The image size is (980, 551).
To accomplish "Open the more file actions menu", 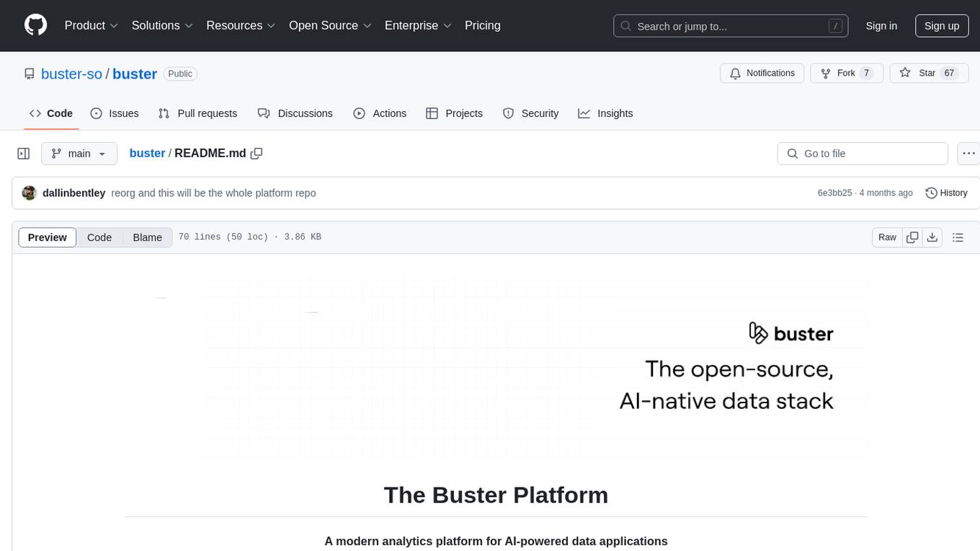I will [x=969, y=154].
